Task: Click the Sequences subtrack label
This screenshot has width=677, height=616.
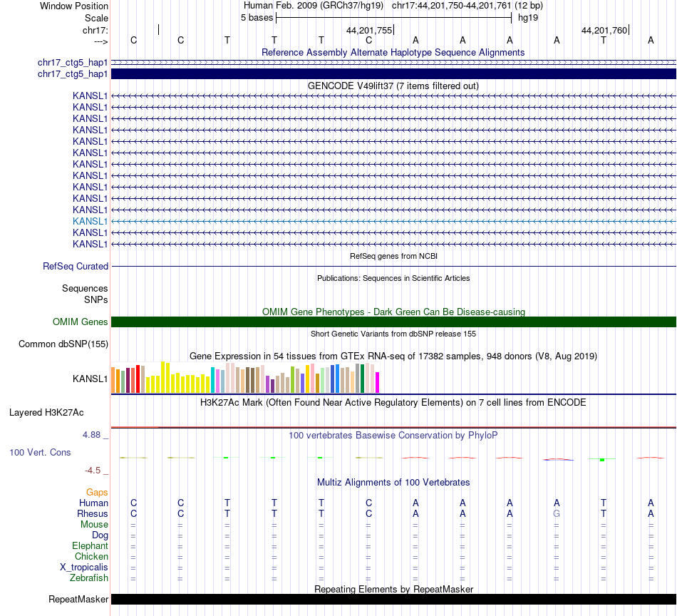Action: tap(85, 288)
